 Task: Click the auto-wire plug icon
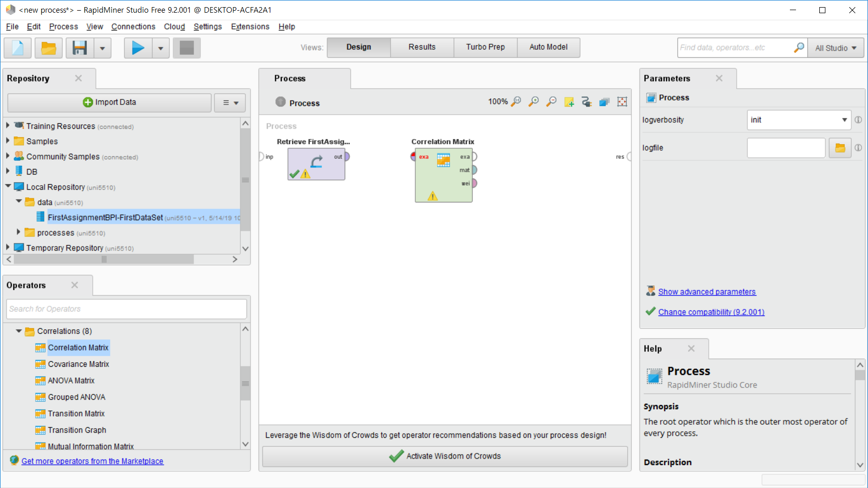[x=587, y=101]
